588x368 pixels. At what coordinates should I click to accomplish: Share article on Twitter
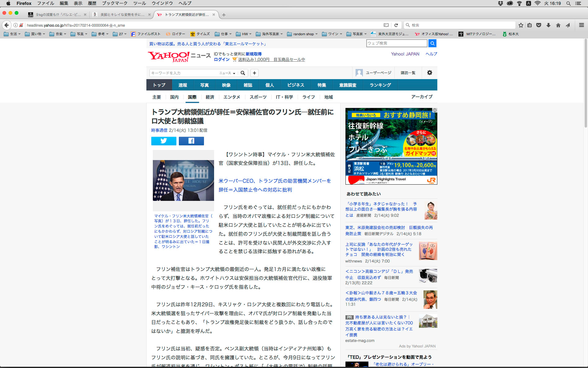tap(164, 141)
